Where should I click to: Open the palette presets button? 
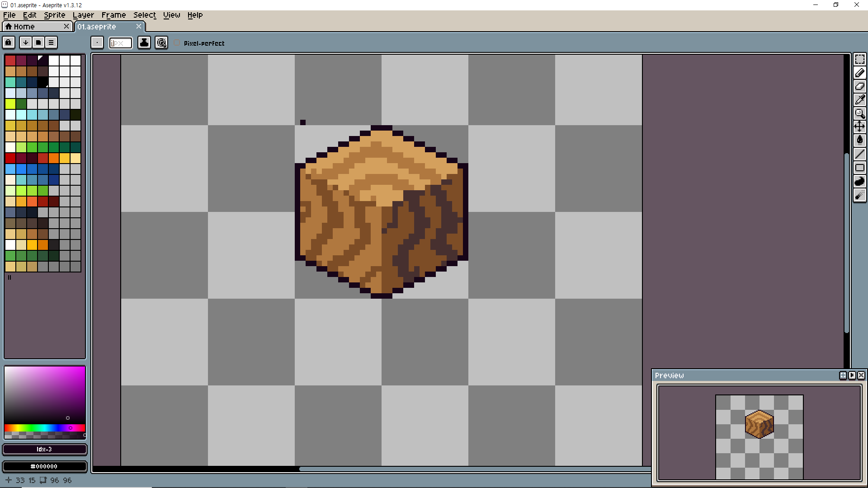(x=38, y=42)
